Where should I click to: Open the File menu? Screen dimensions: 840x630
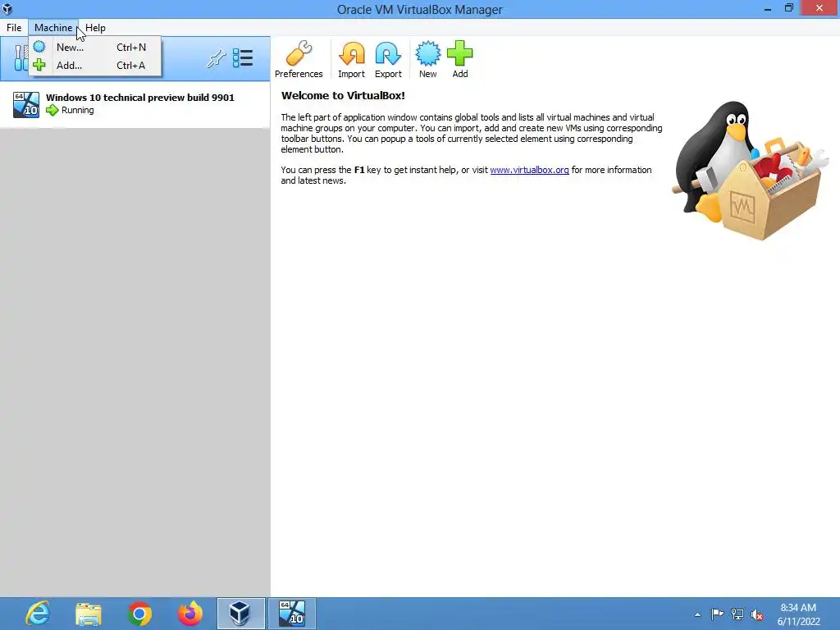pyautogui.click(x=14, y=28)
